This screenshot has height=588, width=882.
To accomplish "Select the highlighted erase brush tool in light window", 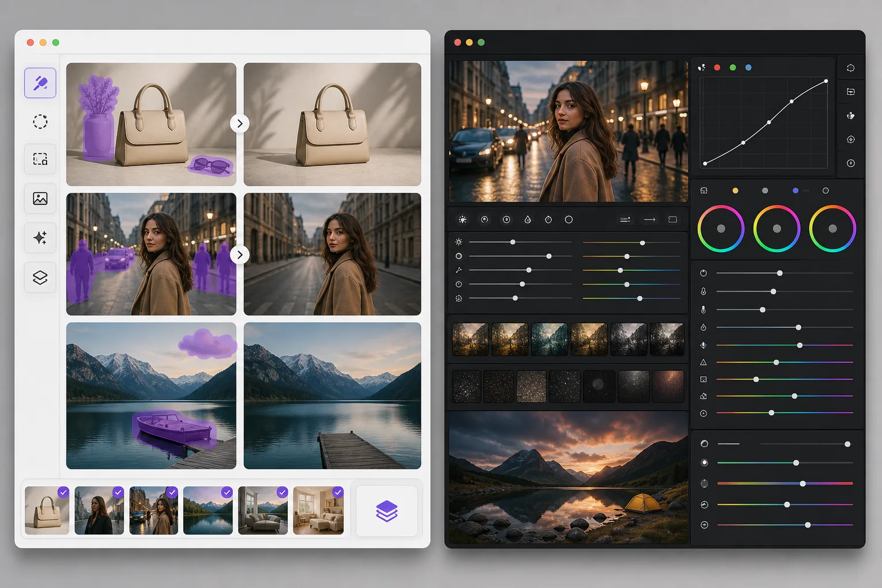I will coord(40,83).
